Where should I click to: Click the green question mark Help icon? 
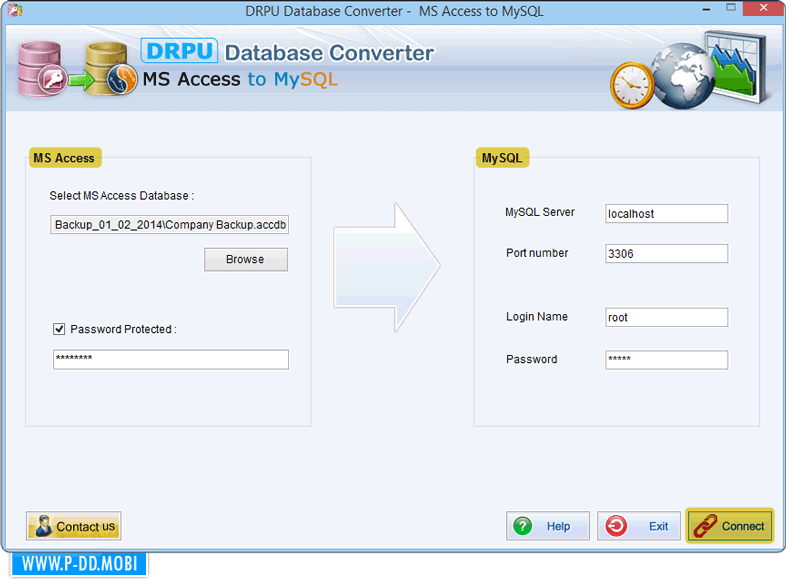coord(523,526)
